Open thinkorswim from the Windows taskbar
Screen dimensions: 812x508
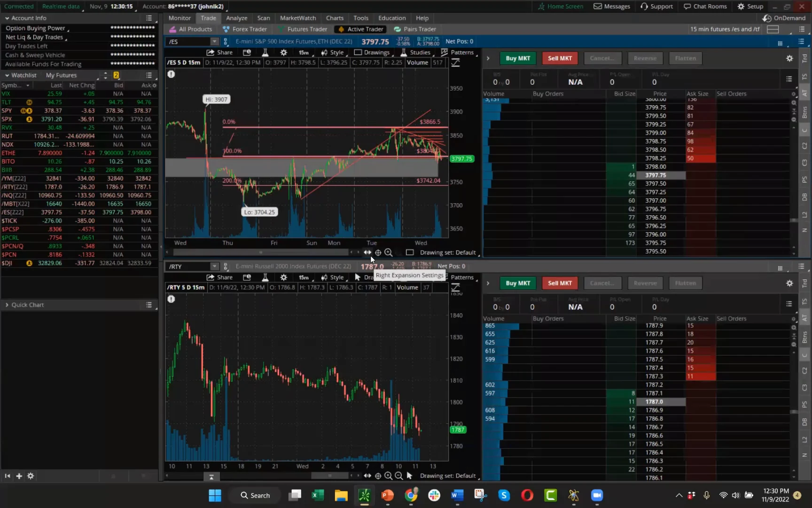click(x=364, y=495)
